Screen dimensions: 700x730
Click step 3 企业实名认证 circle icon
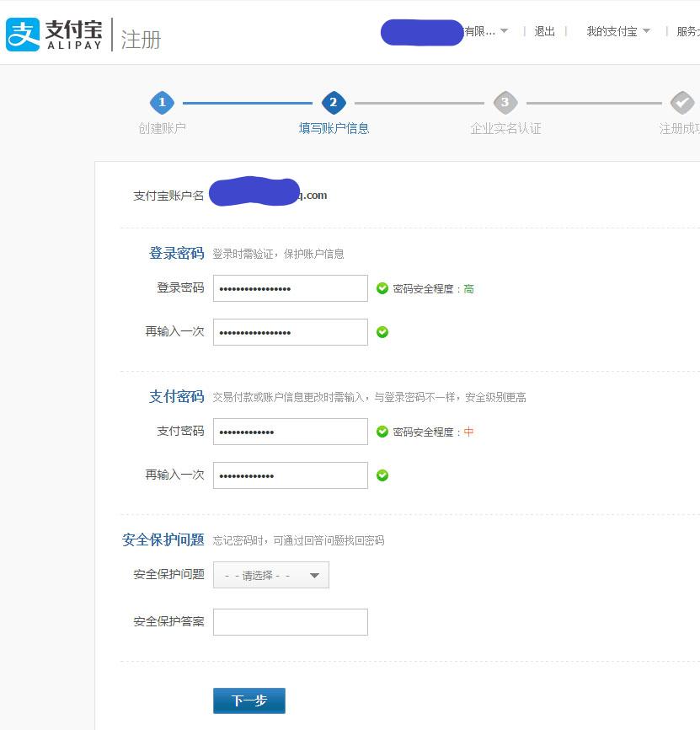click(x=505, y=101)
